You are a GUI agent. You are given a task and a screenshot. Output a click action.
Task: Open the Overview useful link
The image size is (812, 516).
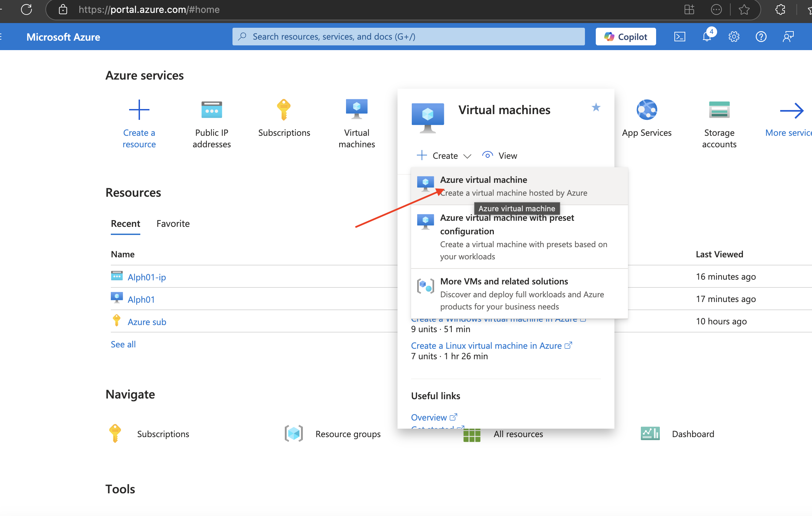(x=434, y=417)
